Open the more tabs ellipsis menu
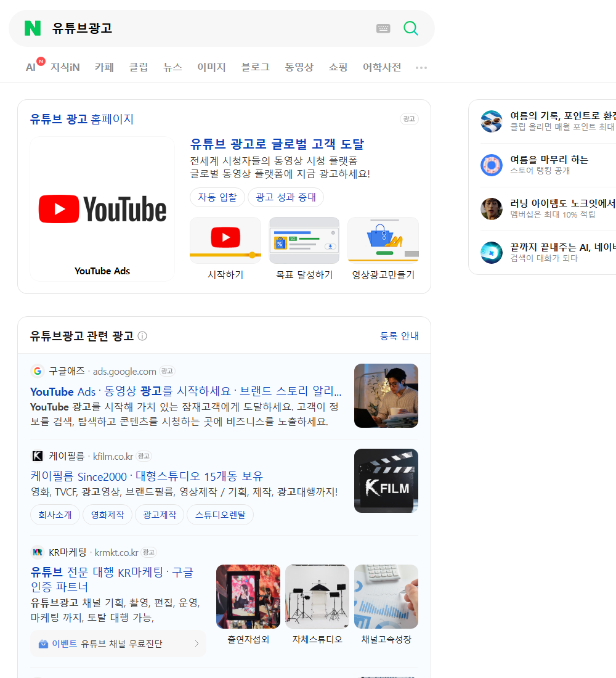616x678 pixels. (x=421, y=67)
